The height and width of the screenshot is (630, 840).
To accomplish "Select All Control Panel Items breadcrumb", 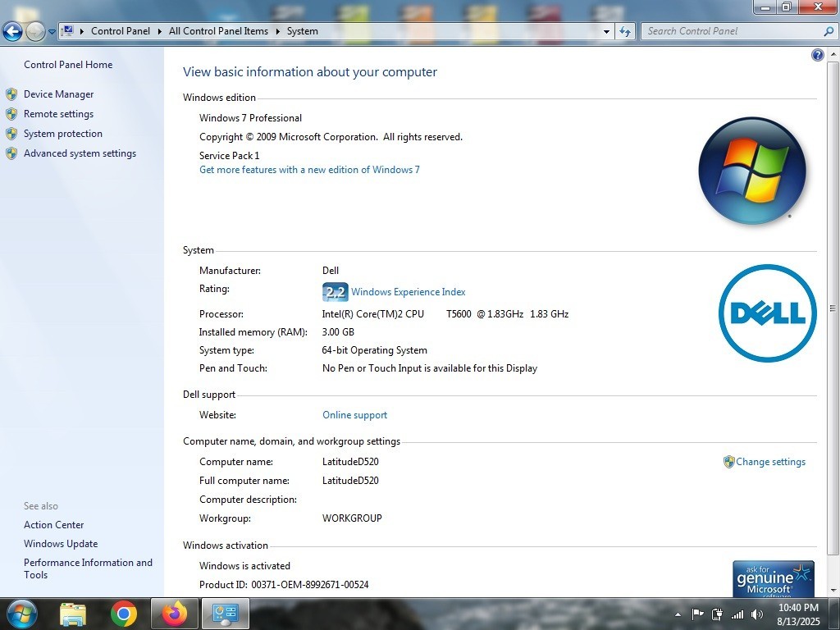I will 218,31.
